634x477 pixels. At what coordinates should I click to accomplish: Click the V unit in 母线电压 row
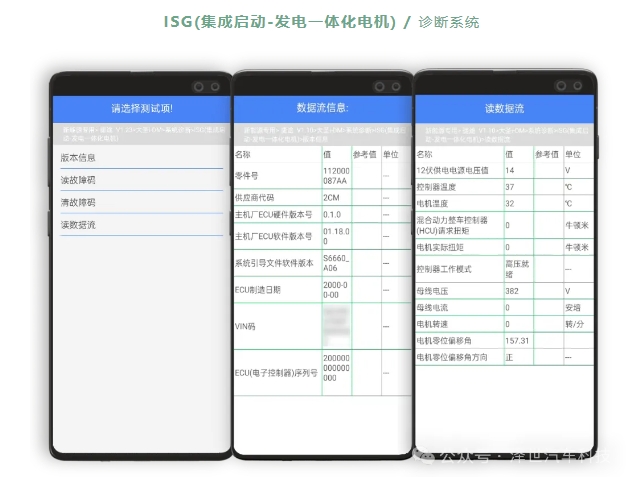[568, 291]
